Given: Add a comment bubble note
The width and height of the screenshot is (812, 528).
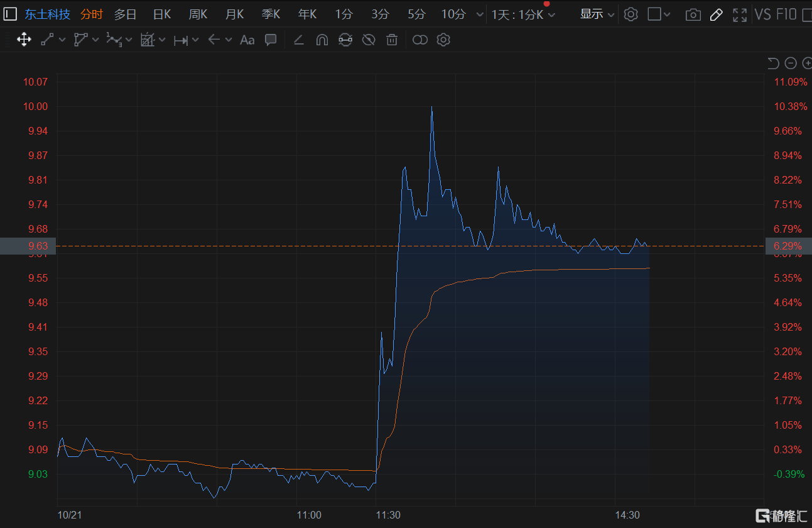Looking at the screenshot, I should pos(271,40).
